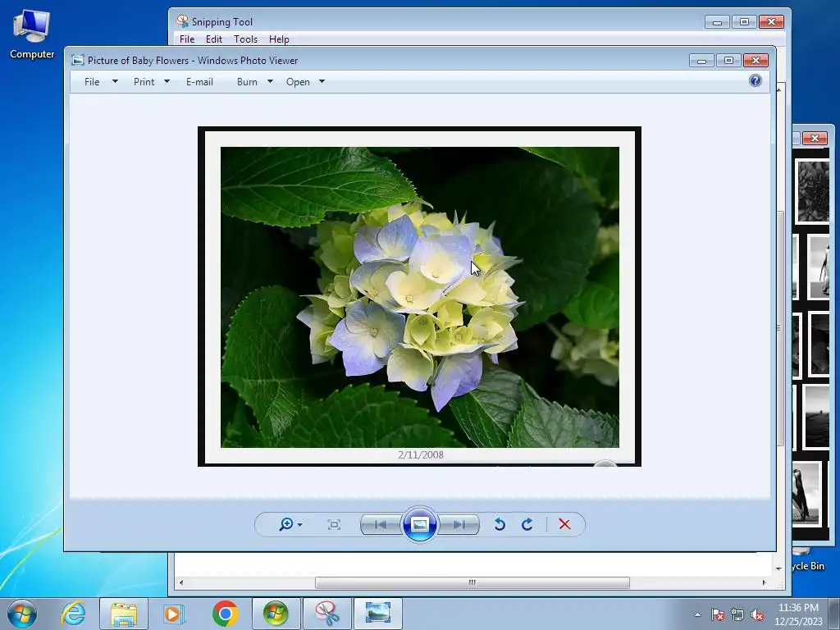Switch to Photo Viewer taskbar button
840x630 pixels.
(x=377, y=614)
